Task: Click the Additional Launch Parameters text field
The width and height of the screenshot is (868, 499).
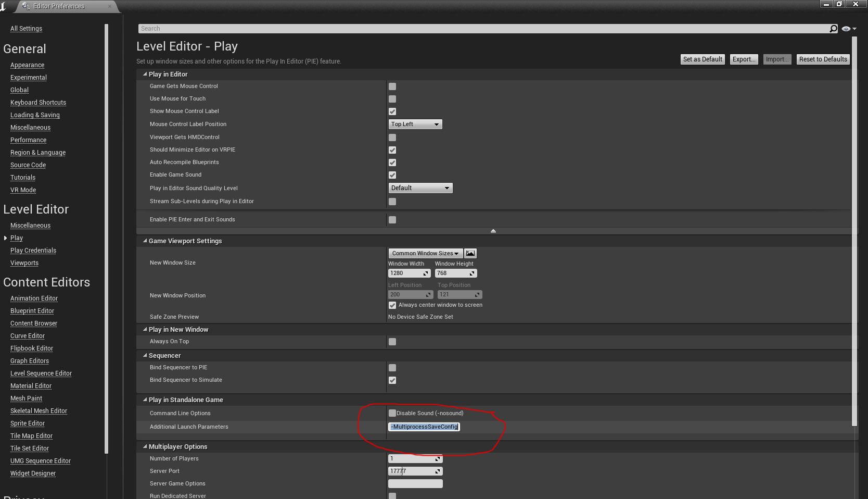Action: [x=424, y=427]
